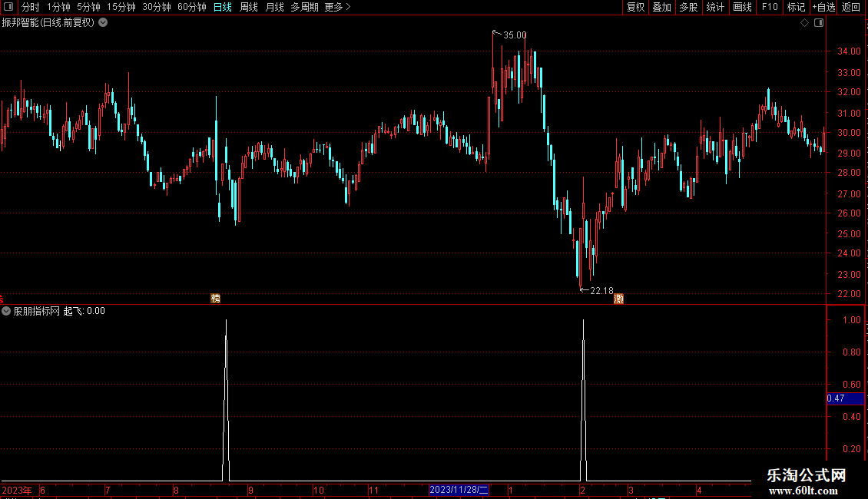Viewport: 868px width, 499px height.
Task: Click the second indicator spike in February
Action: coord(584,401)
